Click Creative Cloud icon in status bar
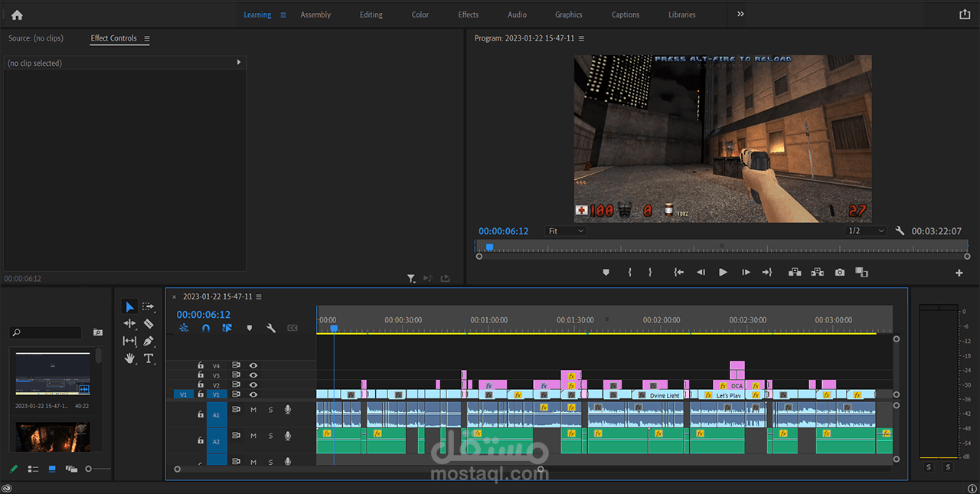The height and width of the screenshot is (494, 980). 7,488
